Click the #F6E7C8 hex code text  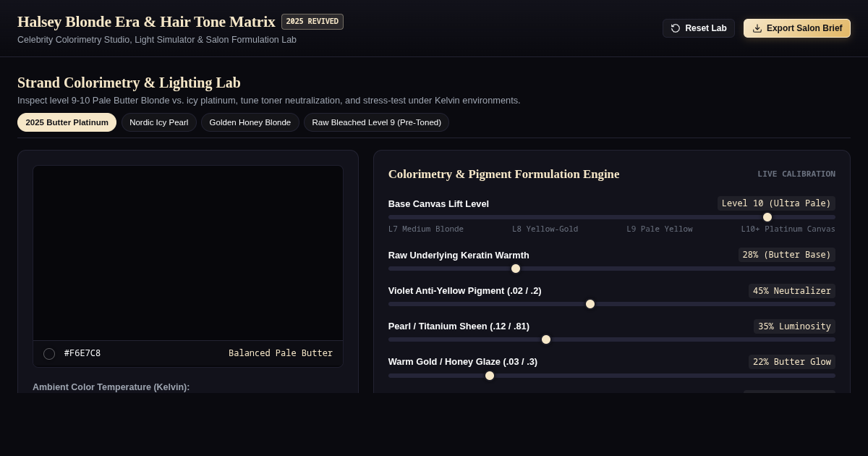[82, 353]
